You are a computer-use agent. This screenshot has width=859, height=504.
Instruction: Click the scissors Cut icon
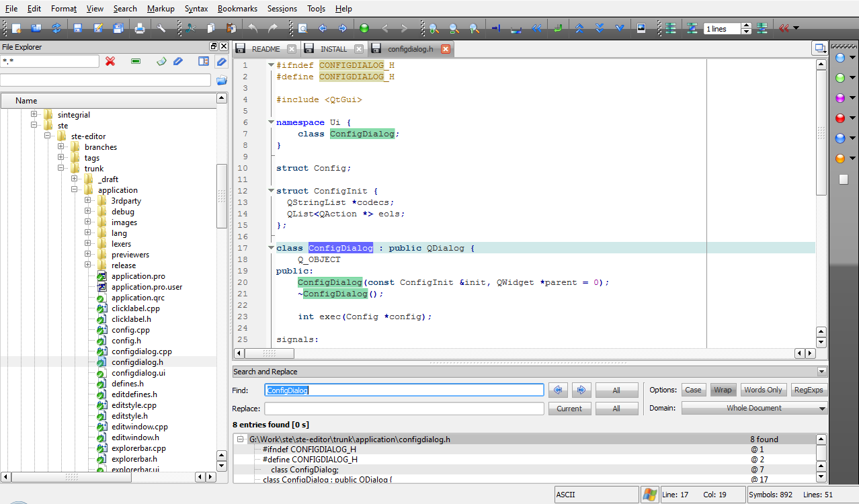point(191,28)
